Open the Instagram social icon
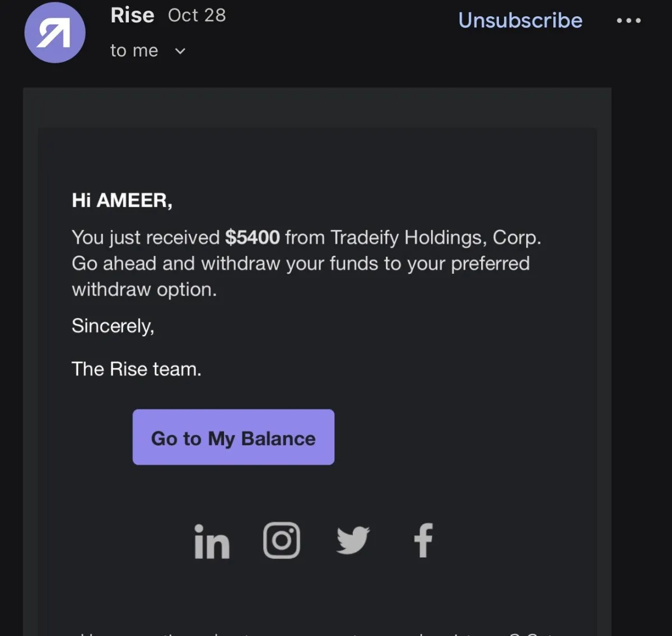 (282, 541)
